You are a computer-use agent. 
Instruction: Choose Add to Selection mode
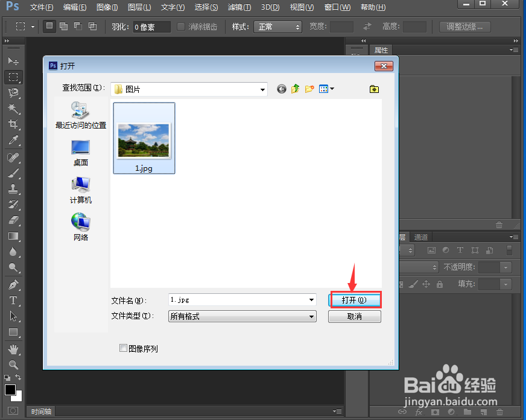click(63, 26)
